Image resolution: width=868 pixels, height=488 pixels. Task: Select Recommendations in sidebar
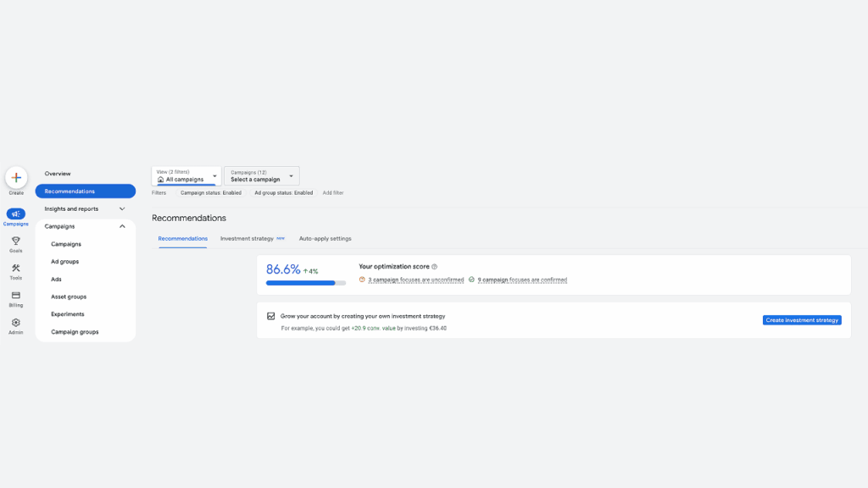tap(86, 191)
